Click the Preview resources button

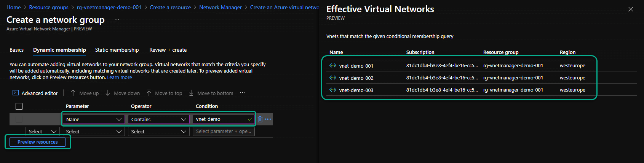pyautogui.click(x=38, y=142)
